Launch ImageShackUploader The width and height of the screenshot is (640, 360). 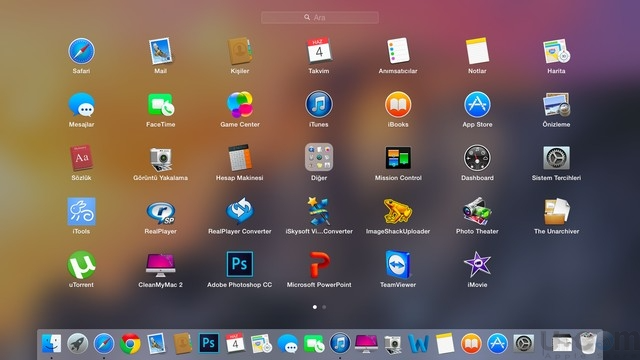click(398, 211)
